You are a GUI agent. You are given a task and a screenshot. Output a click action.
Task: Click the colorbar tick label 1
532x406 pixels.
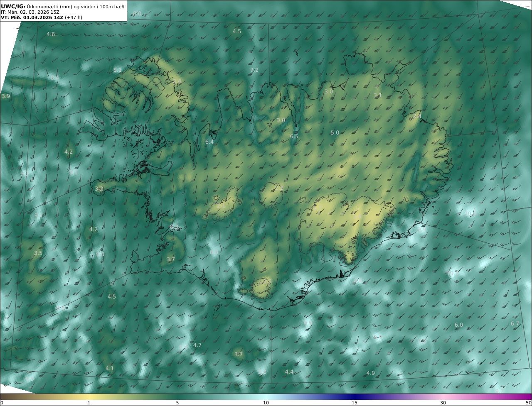click(x=89, y=403)
